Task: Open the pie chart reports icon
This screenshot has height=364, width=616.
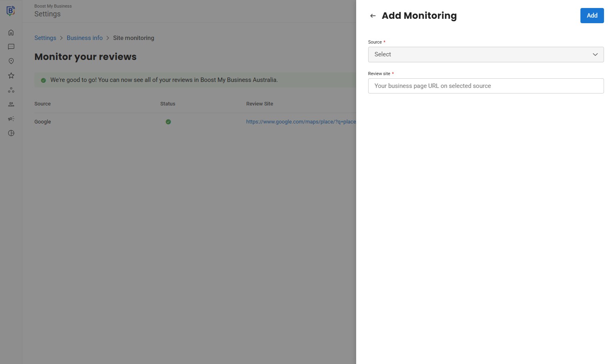Action: point(11,133)
